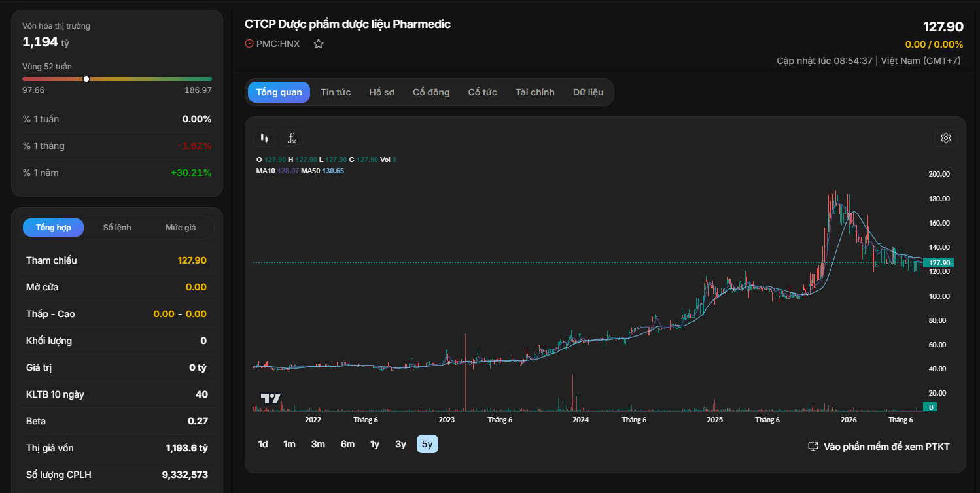980x493 pixels.
Task: Click the Tổng quan button
Action: click(279, 92)
